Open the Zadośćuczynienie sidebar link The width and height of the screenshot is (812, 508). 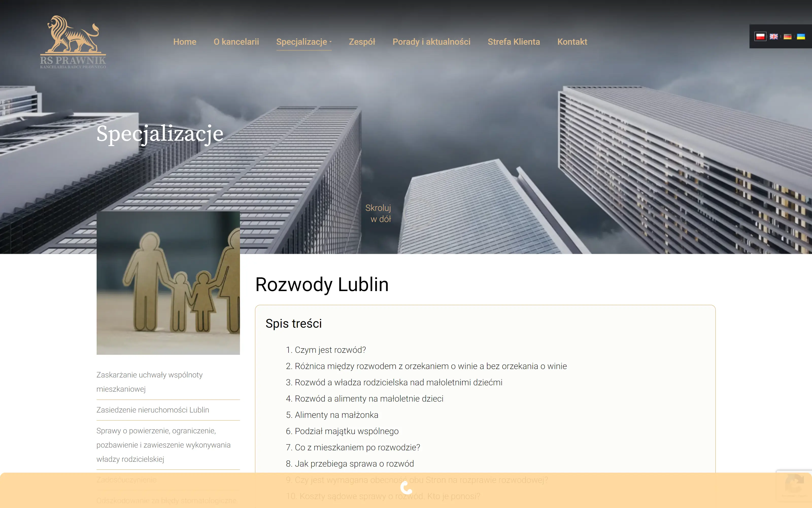point(127,480)
